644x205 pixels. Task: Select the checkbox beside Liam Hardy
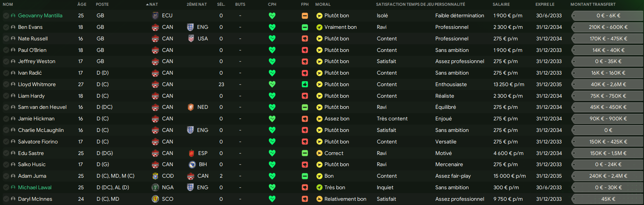click(x=6, y=96)
